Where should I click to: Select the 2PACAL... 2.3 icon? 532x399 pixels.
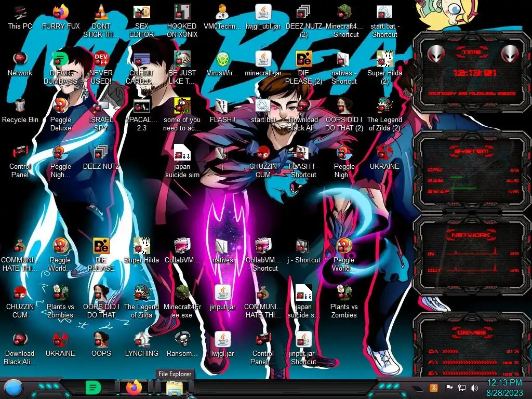pyautogui.click(x=141, y=115)
